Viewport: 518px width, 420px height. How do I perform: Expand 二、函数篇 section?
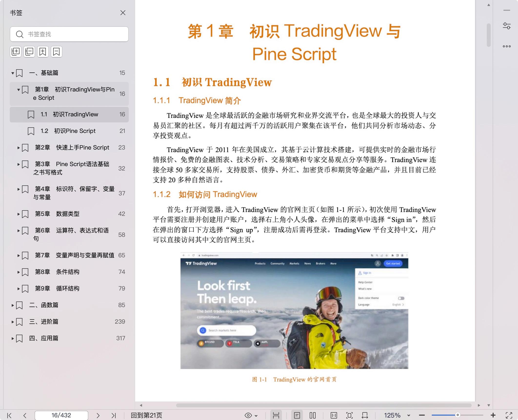13,305
